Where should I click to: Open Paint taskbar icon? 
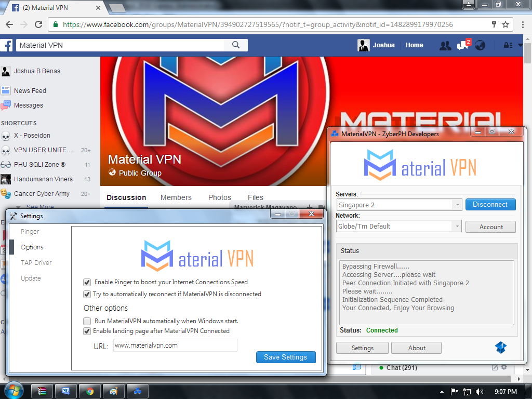click(114, 392)
